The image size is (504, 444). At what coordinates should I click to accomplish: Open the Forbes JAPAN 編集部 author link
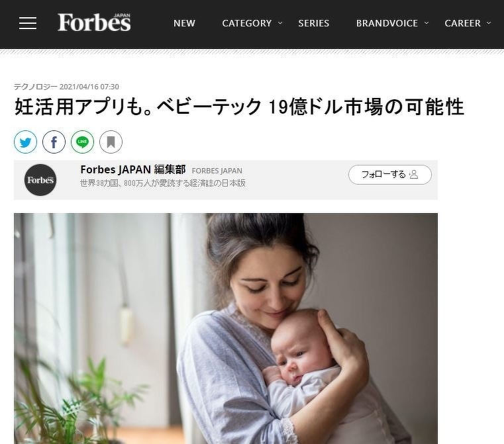coord(133,169)
